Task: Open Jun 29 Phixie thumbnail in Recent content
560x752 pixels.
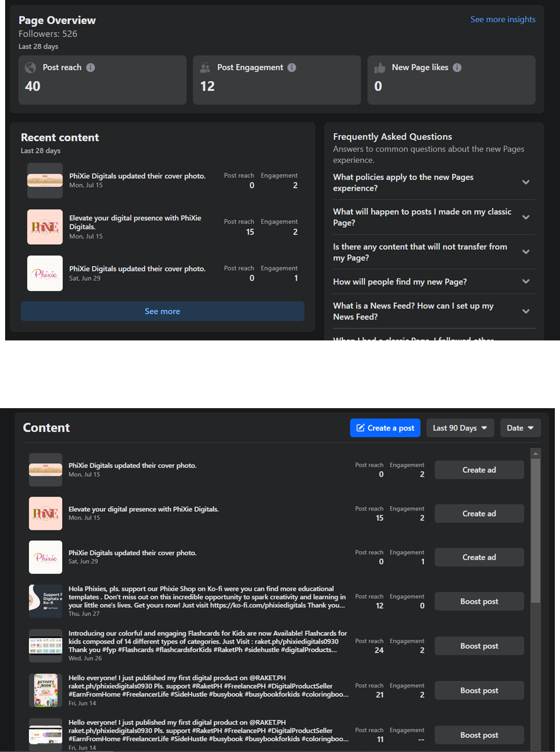Action: pos(45,273)
